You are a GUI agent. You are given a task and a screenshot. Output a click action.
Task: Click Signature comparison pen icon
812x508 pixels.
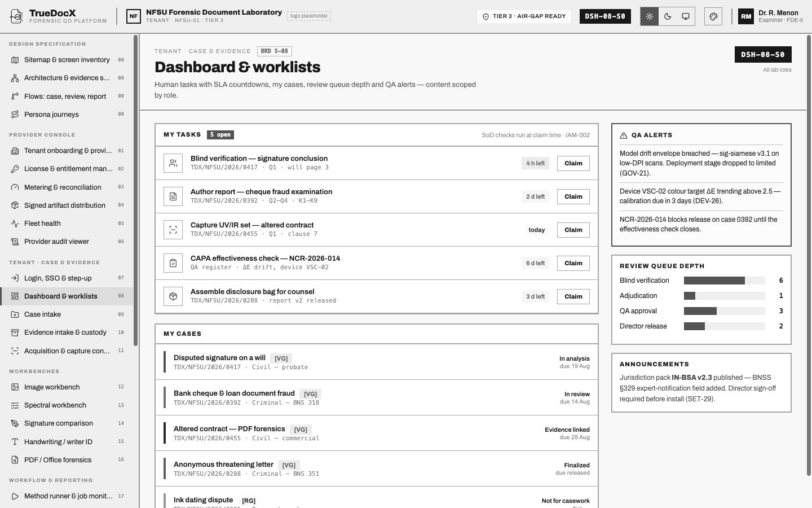pos(15,423)
